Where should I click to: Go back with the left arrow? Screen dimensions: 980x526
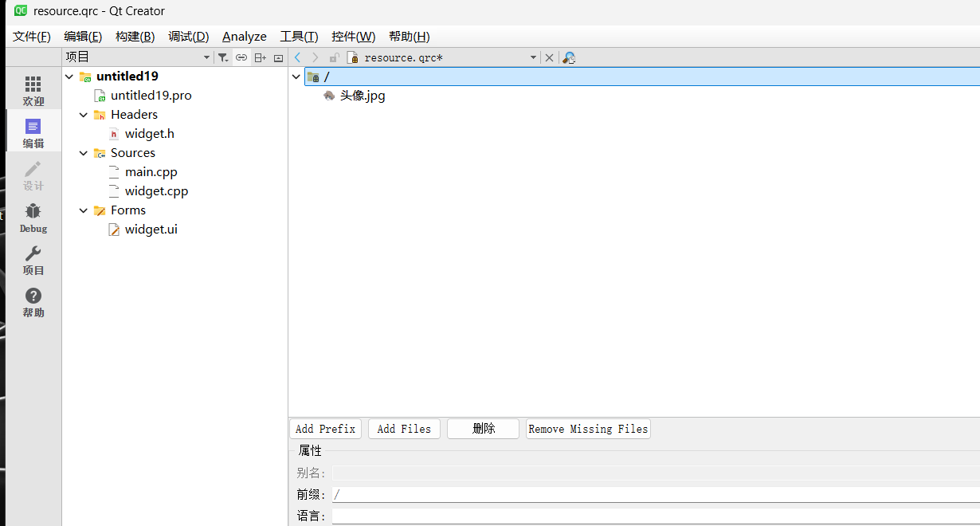(x=297, y=57)
